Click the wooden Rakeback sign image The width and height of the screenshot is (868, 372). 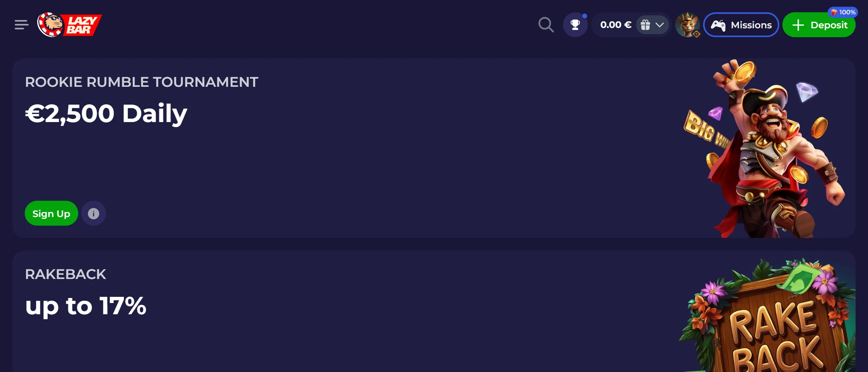click(771, 322)
